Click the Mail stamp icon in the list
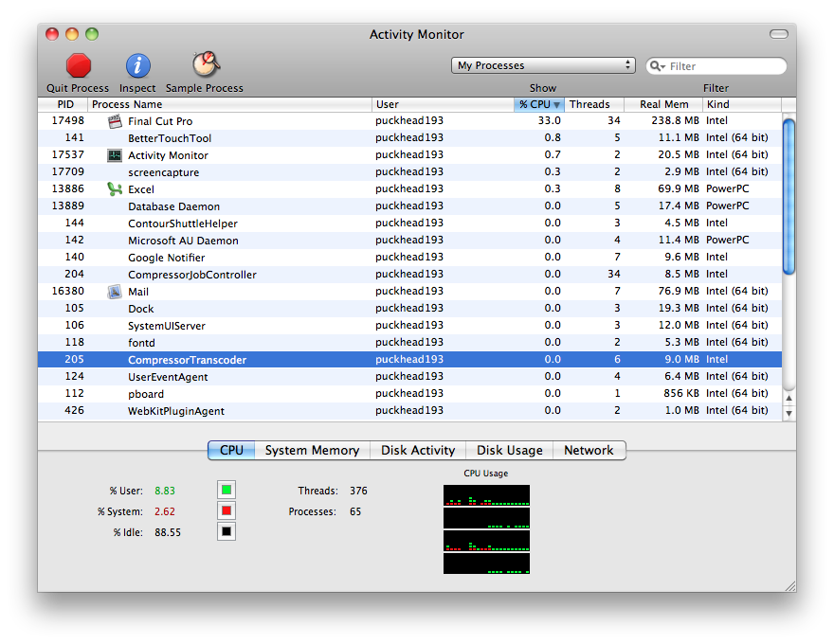 [x=115, y=291]
